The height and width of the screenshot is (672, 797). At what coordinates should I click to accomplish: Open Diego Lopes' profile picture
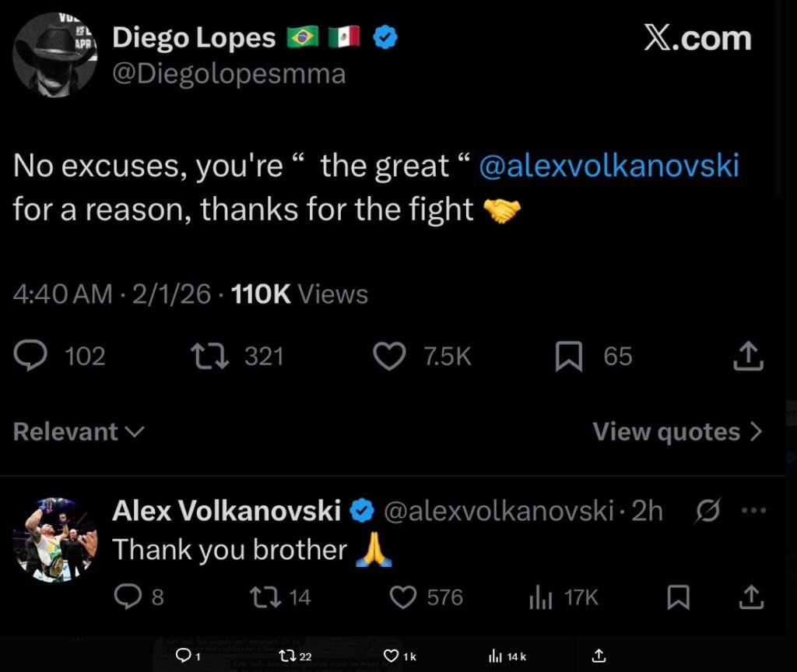[x=56, y=55]
